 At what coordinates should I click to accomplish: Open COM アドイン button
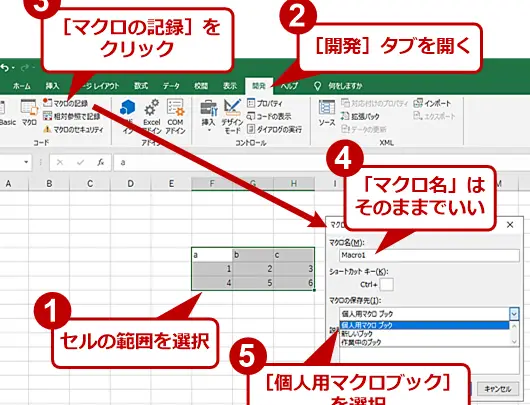tap(175, 117)
